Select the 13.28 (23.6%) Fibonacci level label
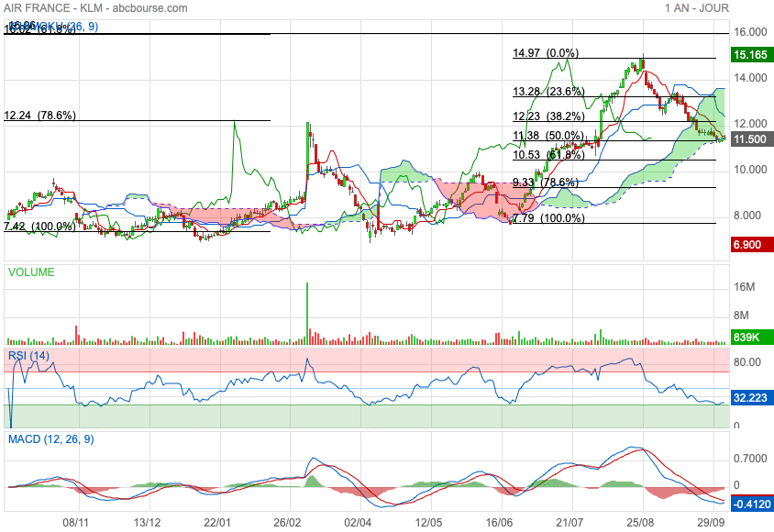This screenshot has height=532, width=774. coord(548,92)
